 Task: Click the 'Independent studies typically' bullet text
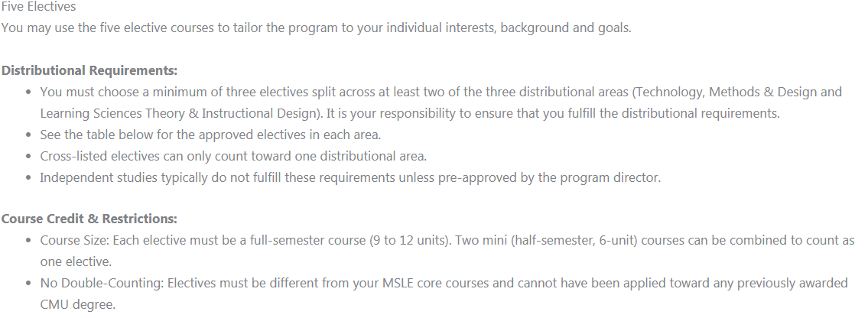point(350,178)
